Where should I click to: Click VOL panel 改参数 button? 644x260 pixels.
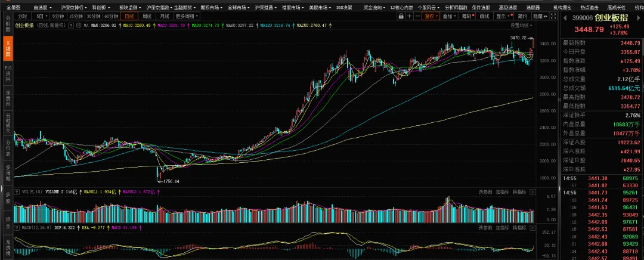(485, 192)
